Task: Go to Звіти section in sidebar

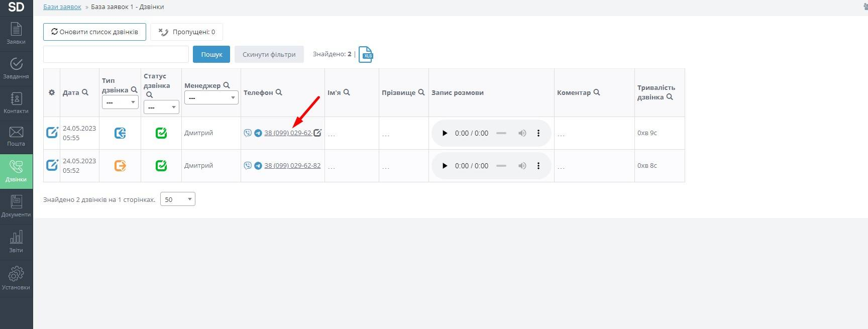Action: [16, 241]
